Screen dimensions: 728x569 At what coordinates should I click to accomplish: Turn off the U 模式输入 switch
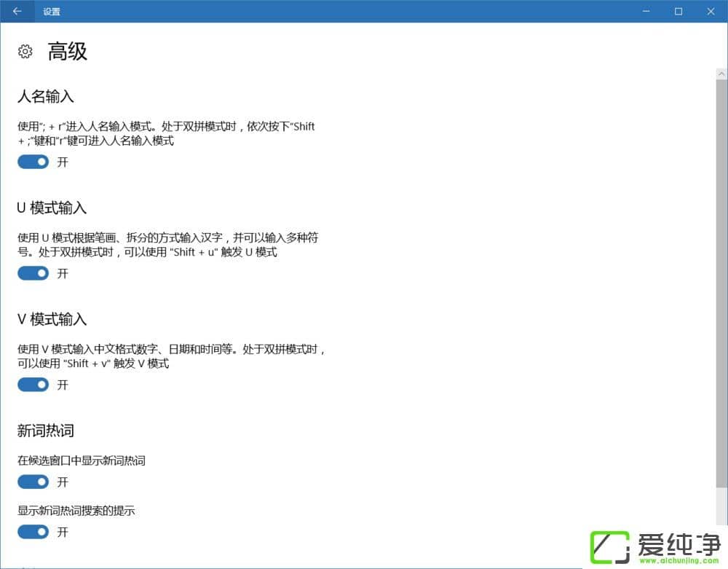point(32,273)
